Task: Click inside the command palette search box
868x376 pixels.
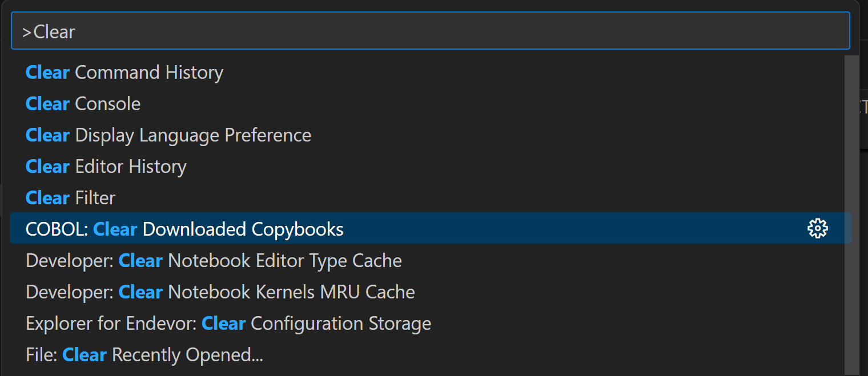Action: pyautogui.click(x=428, y=31)
